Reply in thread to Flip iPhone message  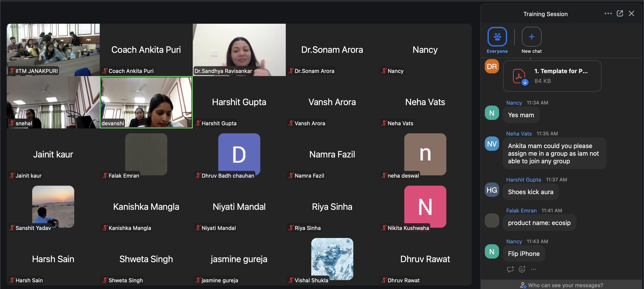pos(510,269)
